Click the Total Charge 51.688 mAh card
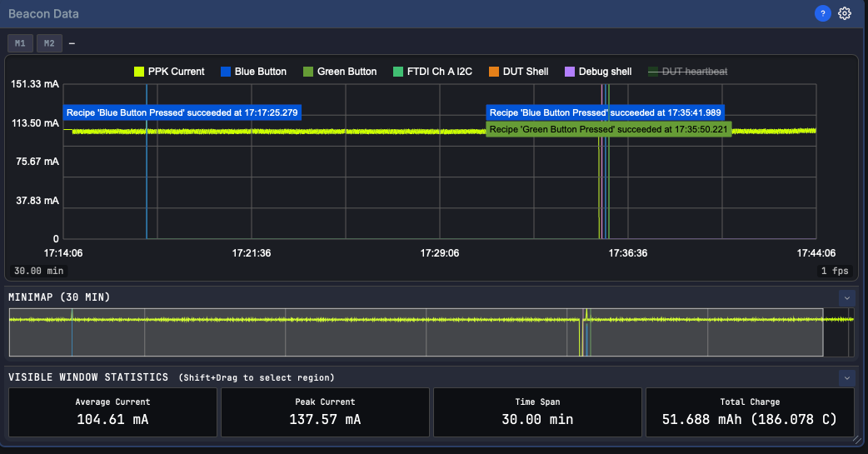868x454 pixels. point(750,412)
